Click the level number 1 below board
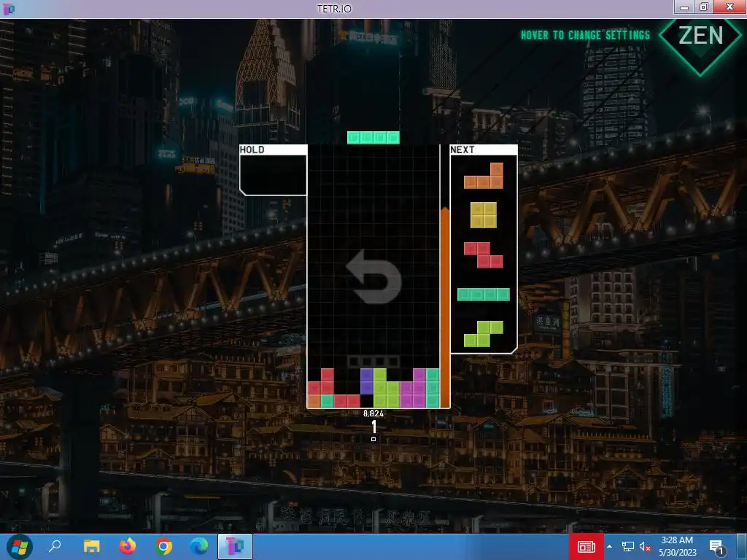The height and width of the screenshot is (560, 747). coord(374,427)
